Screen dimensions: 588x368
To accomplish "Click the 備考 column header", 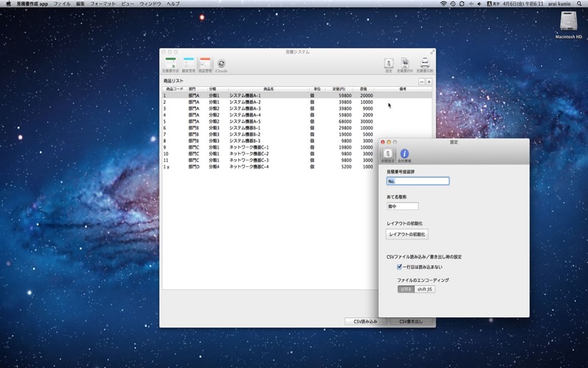I will point(403,89).
